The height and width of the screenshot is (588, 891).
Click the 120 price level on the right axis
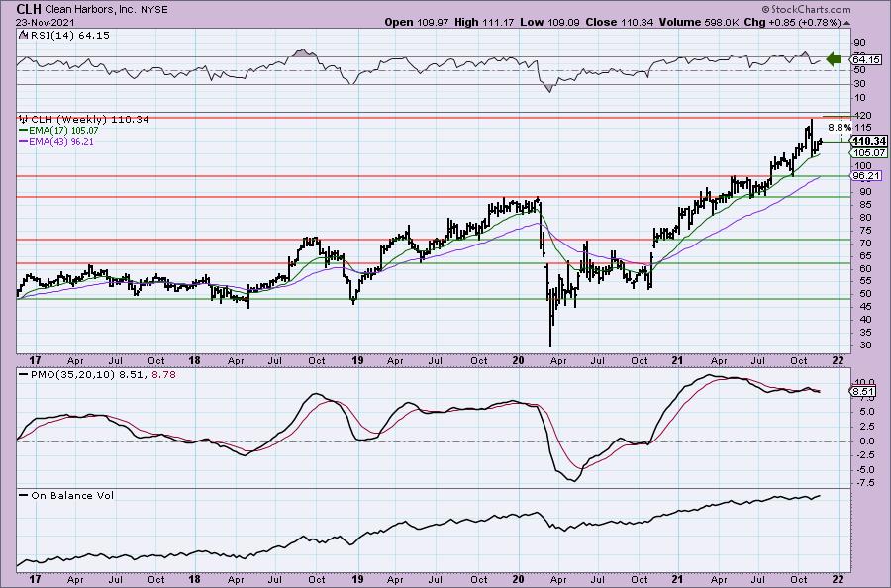[861, 116]
